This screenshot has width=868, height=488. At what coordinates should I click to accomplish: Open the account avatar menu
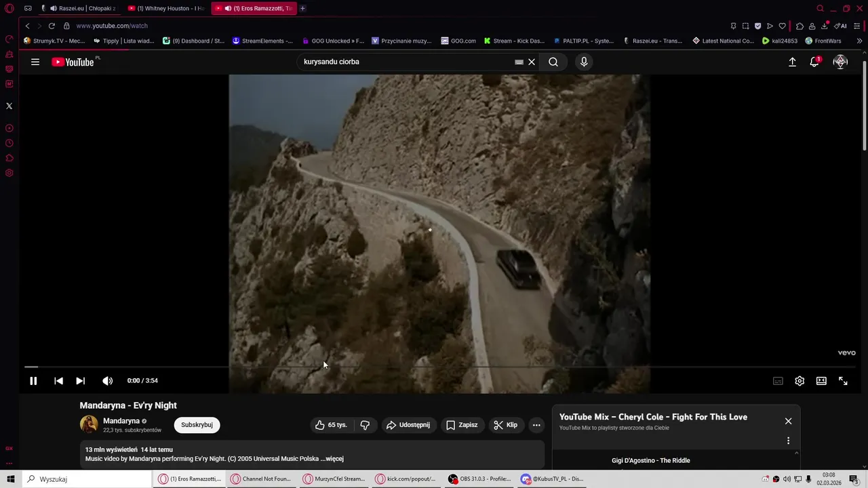pos(840,62)
